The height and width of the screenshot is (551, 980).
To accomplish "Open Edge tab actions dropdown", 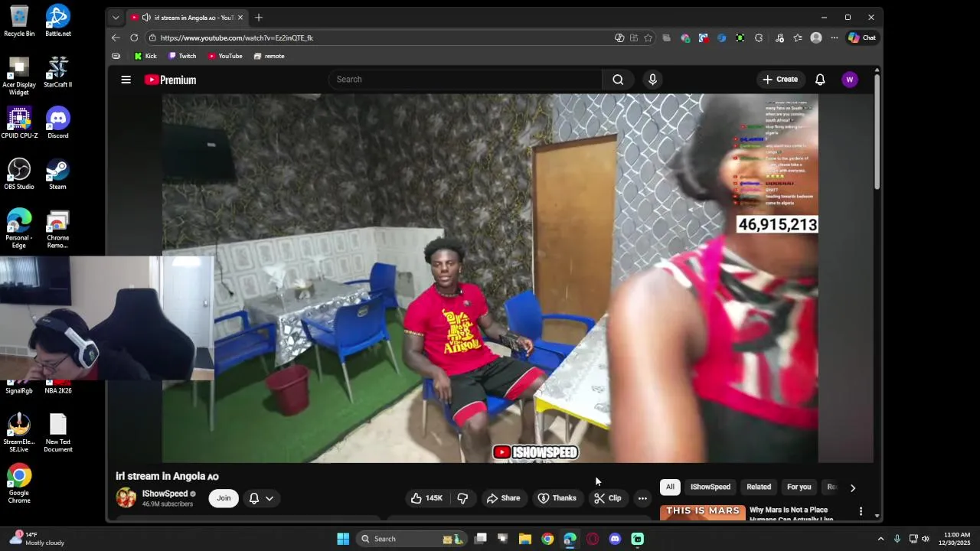I will coord(116,18).
